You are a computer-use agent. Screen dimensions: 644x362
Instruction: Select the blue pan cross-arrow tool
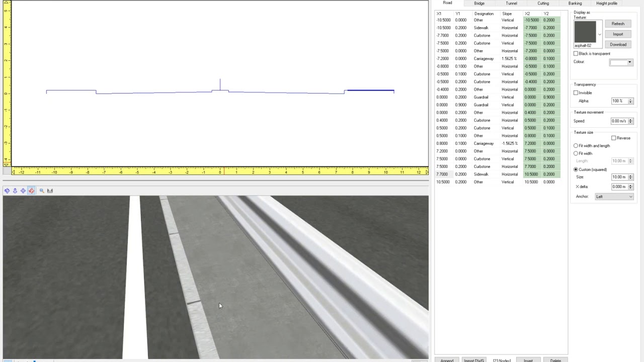23,191
